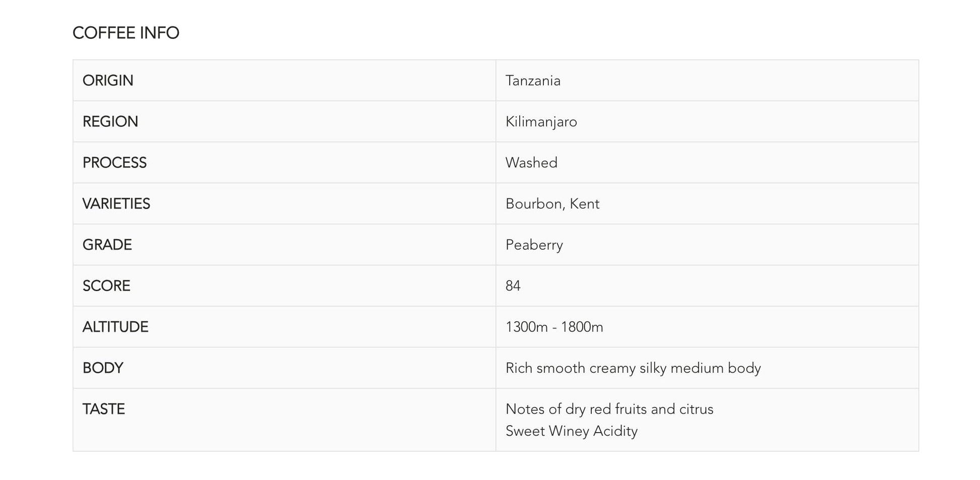Image resolution: width=980 pixels, height=480 pixels.
Task: Click the ORIGIN row label
Action: pyautogui.click(x=108, y=81)
